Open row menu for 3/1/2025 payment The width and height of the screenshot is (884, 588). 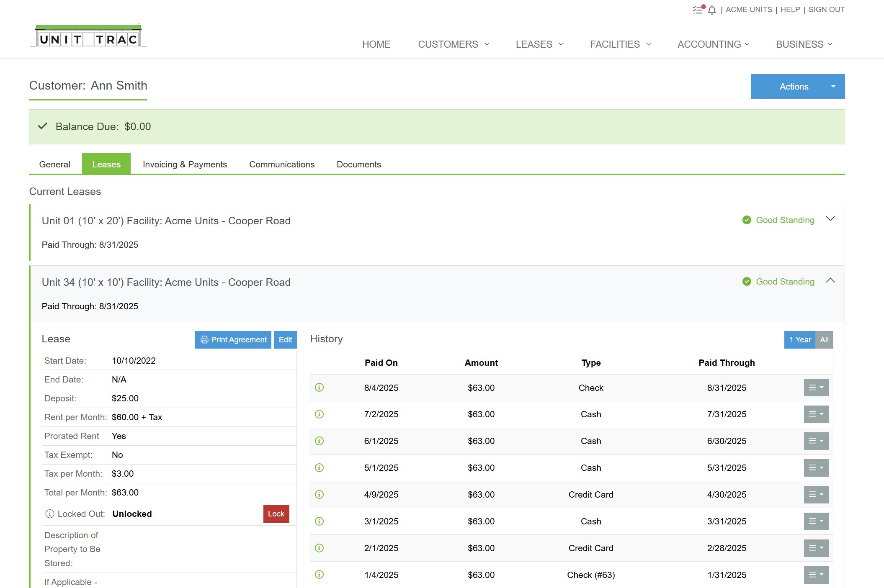pos(816,521)
